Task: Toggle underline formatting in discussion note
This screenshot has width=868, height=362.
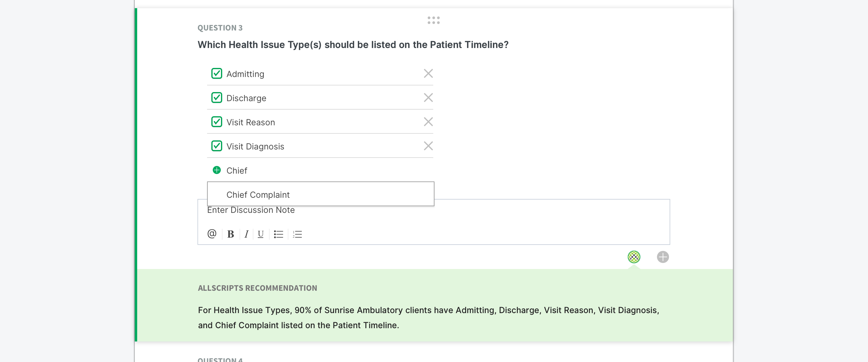Action: [x=260, y=234]
